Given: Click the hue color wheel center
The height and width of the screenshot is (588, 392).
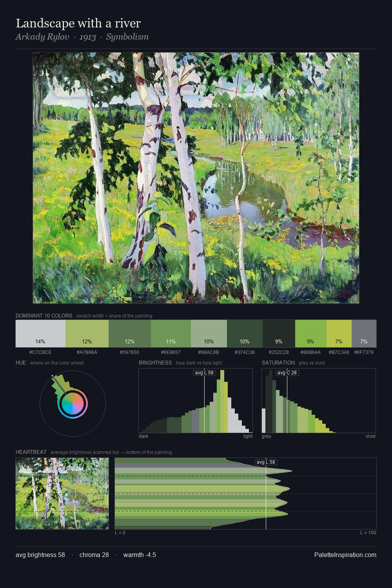Looking at the screenshot, I should pos(73,403).
